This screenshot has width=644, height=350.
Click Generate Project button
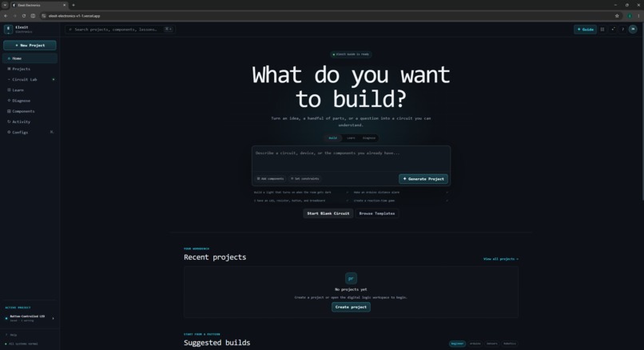pos(423,179)
